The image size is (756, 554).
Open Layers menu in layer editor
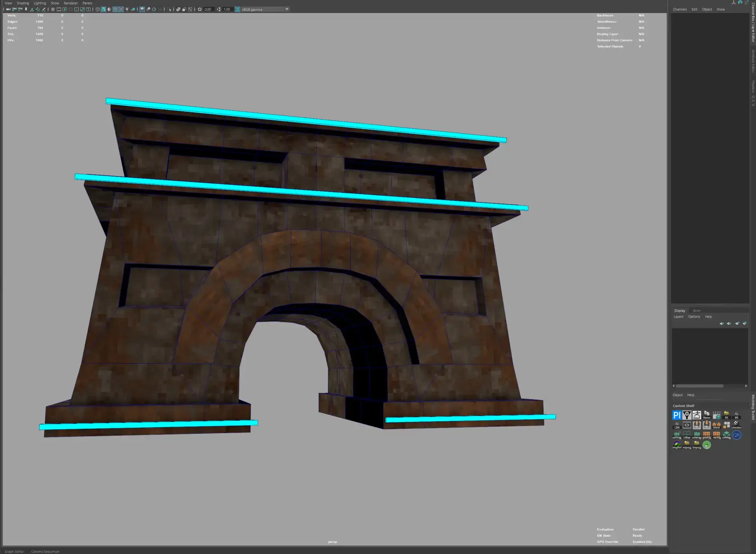[x=678, y=317]
